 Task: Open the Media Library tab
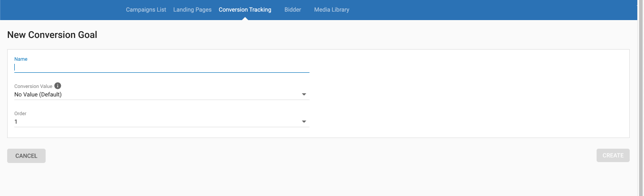[331, 9]
